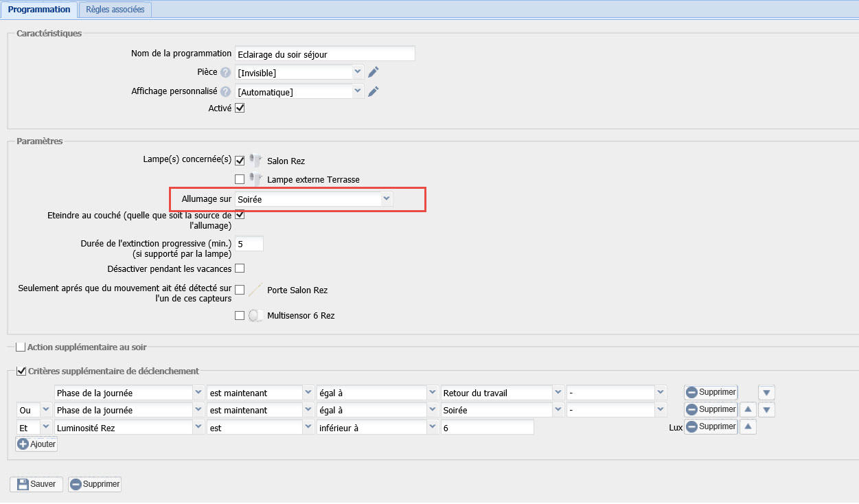The width and height of the screenshot is (859, 504).
Task: Click the extinction progressive duration field
Action: (249, 244)
